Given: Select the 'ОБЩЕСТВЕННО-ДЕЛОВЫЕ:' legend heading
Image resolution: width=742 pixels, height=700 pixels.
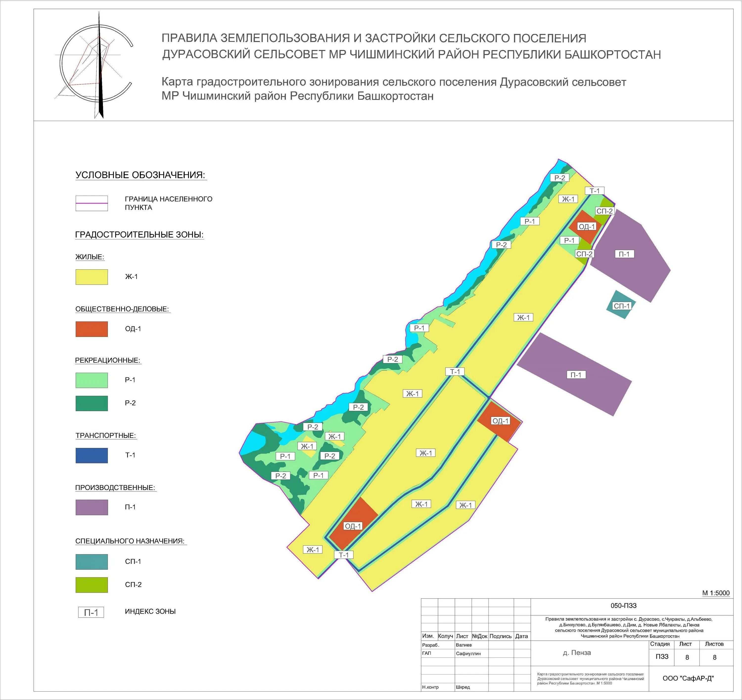Looking at the screenshot, I should click(122, 309).
